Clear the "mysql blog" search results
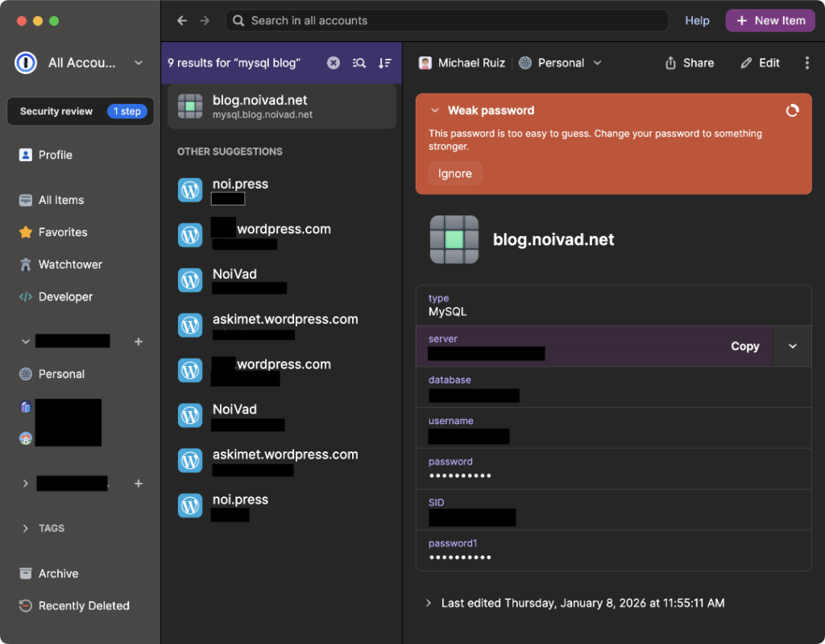The image size is (825, 644). click(x=334, y=63)
